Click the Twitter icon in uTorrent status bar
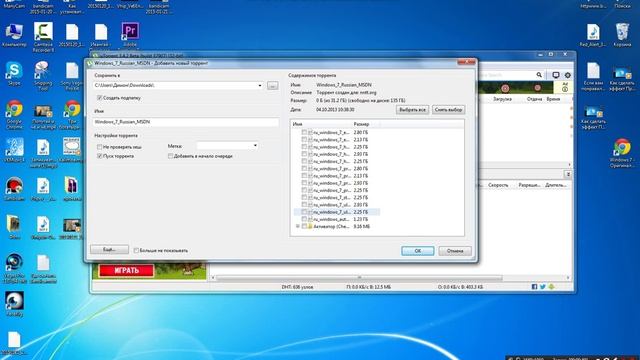640x360 pixels. click(x=542, y=287)
